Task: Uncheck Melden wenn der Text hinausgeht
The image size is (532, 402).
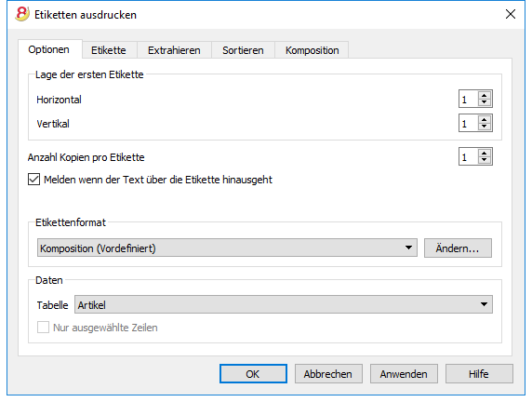Action: [33, 180]
